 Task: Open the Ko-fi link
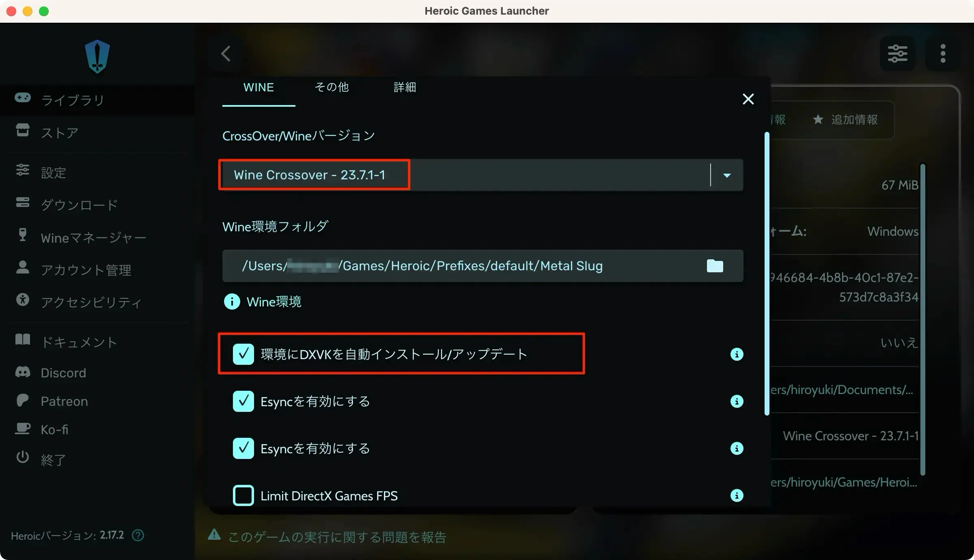[x=97, y=429]
